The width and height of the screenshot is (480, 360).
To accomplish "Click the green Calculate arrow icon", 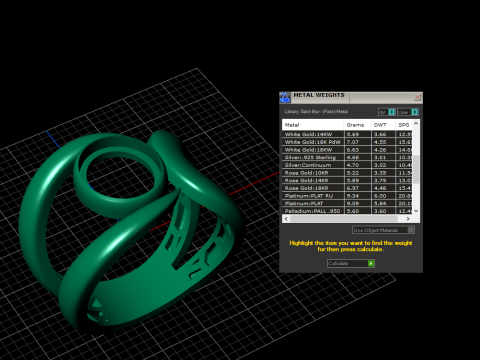I will coord(371,263).
